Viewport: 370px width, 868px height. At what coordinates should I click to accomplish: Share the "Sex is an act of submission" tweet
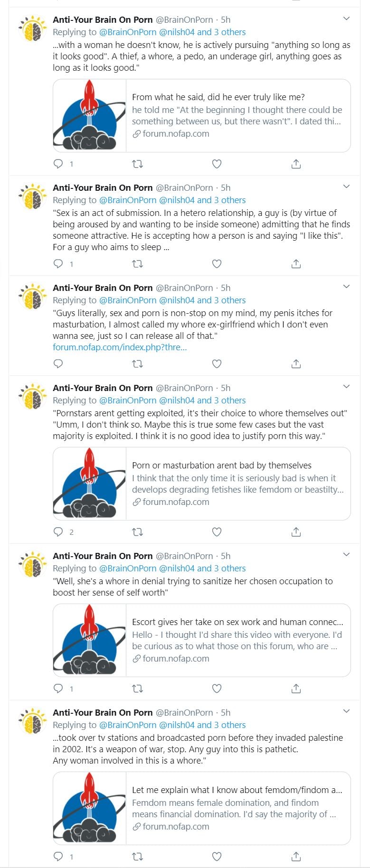click(296, 264)
